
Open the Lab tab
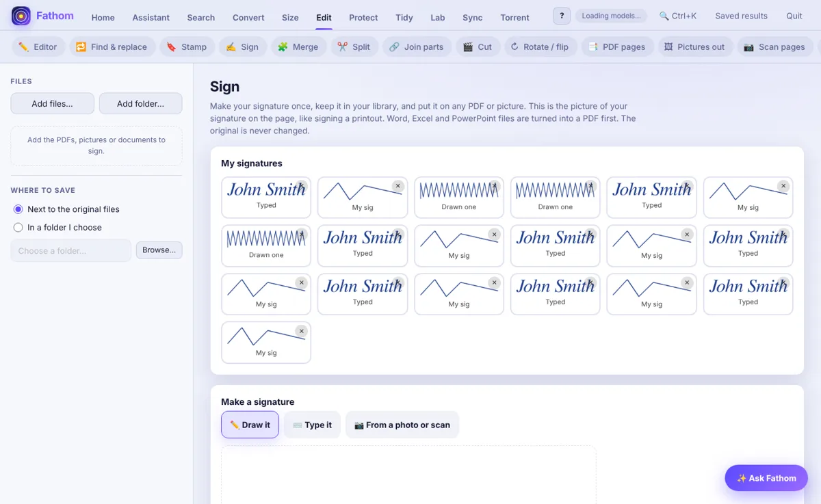438,17
